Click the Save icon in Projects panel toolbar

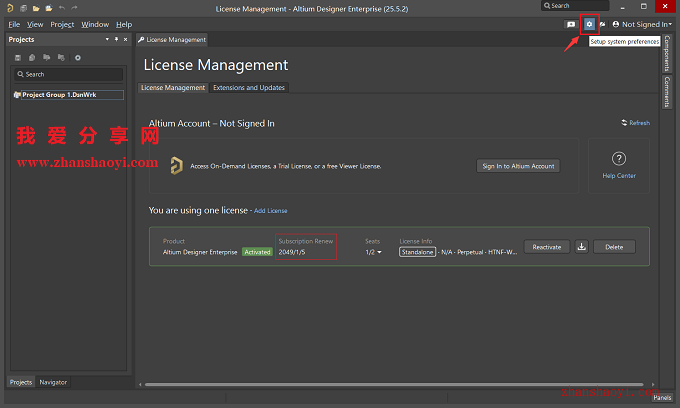18,57
